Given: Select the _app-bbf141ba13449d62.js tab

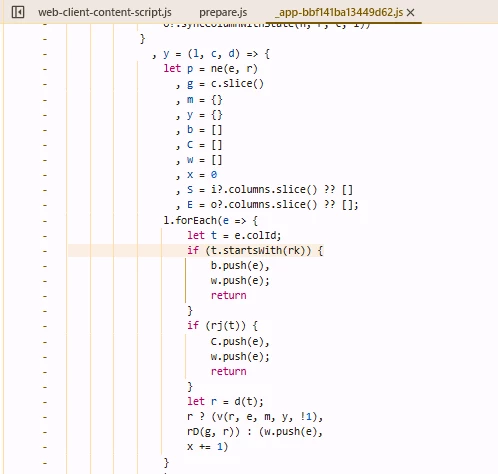Looking at the screenshot, I should [x=339, y=12].
